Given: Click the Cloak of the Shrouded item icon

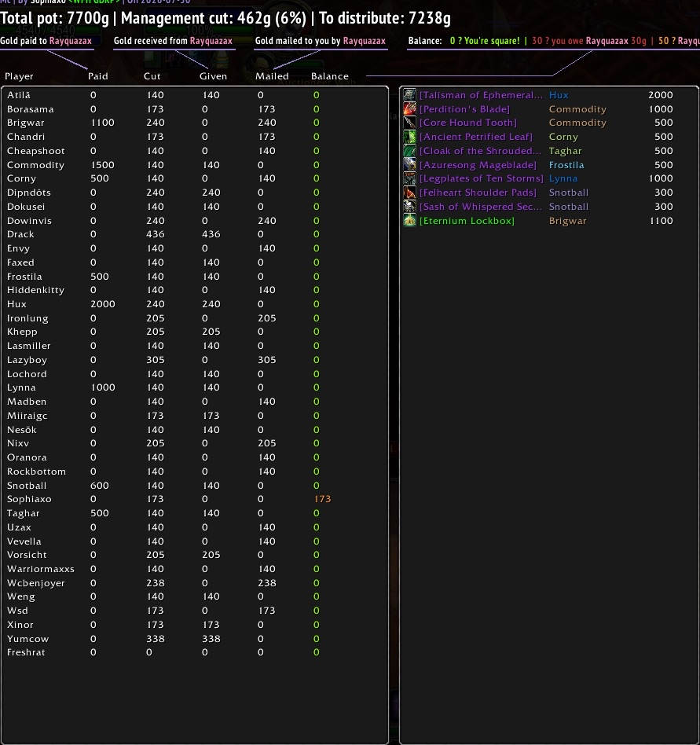Looking at the screenshot, I should pos(409,151).
